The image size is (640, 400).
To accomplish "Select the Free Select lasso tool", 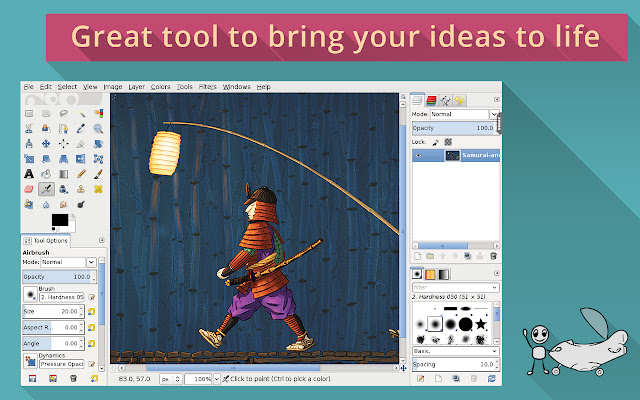I will point(63,113).
